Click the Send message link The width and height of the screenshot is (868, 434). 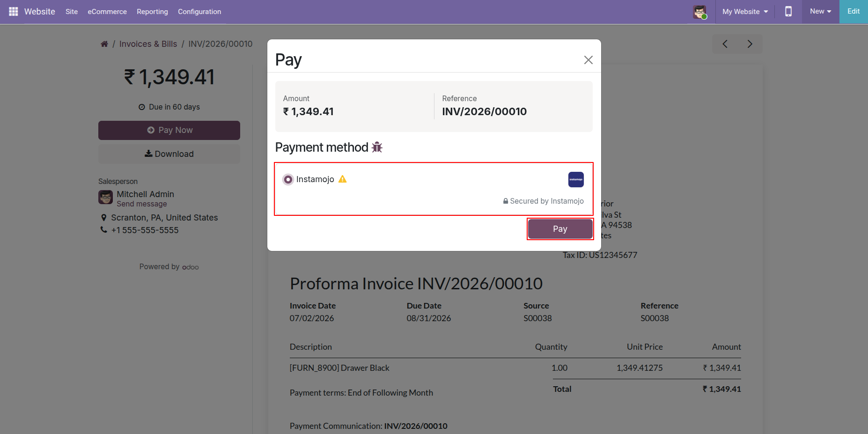coord(142,204)
